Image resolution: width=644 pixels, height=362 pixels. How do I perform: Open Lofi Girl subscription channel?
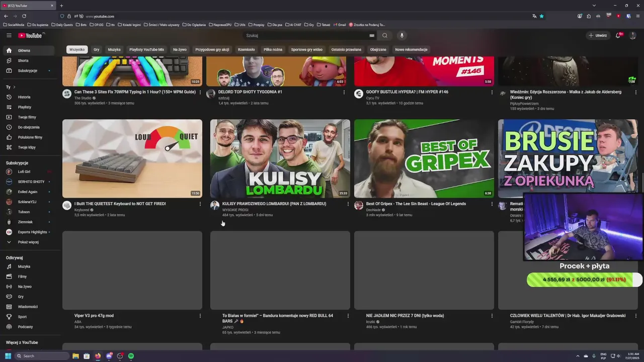(x=28, y=171)
